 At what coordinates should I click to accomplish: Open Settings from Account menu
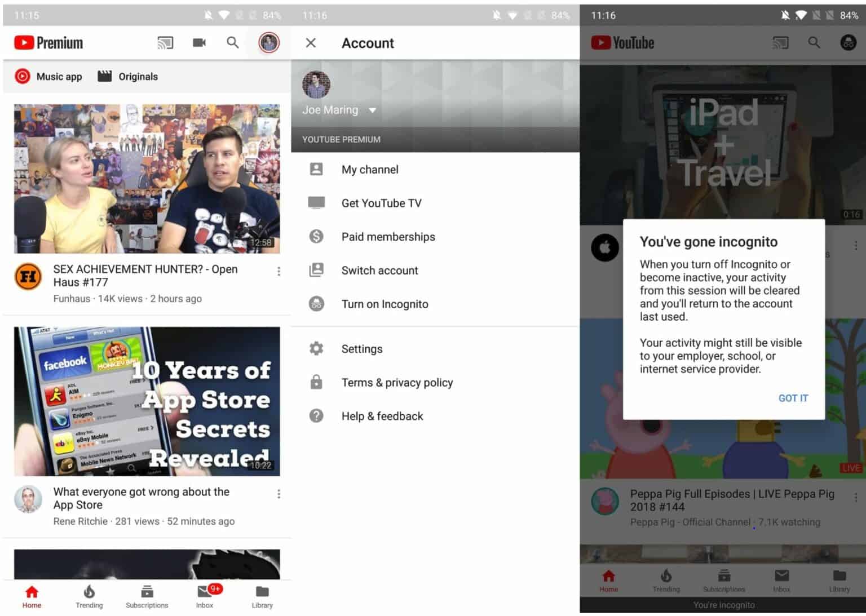(435, 349)
